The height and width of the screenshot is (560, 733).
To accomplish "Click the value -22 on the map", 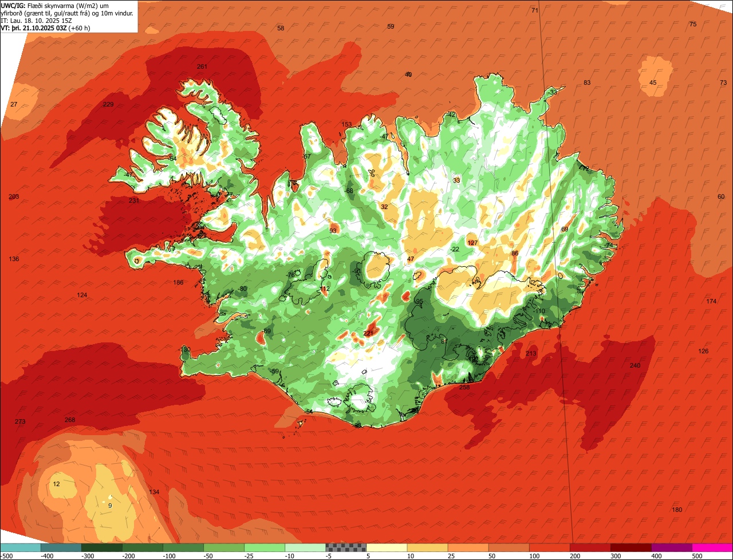I will click(455, 249).
